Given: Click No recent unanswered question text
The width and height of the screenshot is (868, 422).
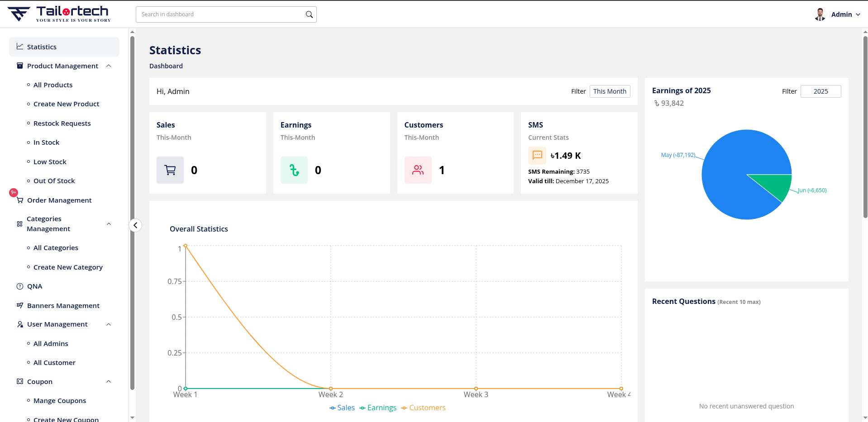Looking at the screenshot, I should 746,406.
